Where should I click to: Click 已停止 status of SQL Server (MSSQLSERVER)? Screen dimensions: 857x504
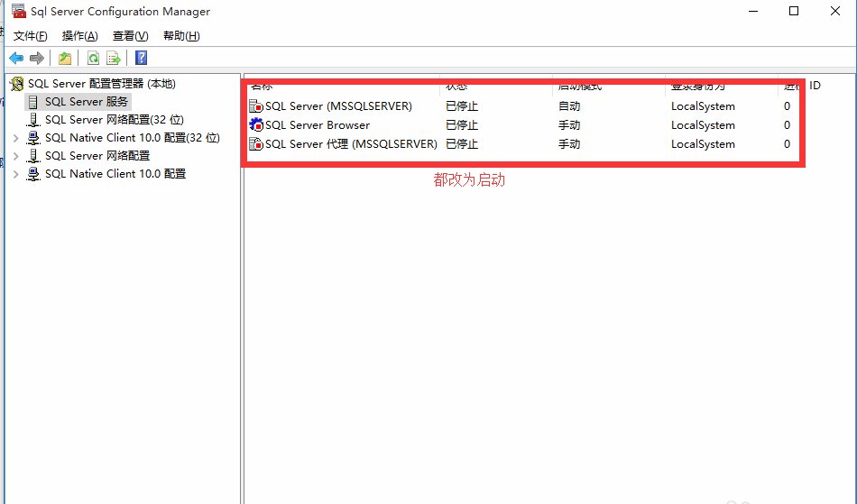coord(462,105)
